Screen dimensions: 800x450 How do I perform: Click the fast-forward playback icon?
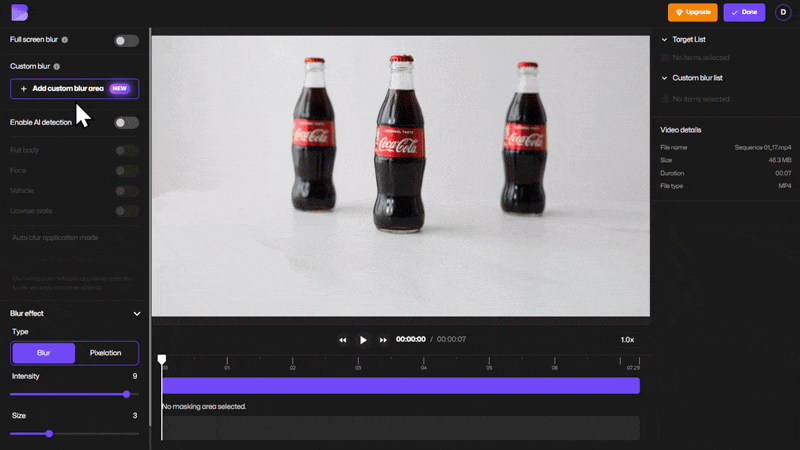(x=383, y=340)
